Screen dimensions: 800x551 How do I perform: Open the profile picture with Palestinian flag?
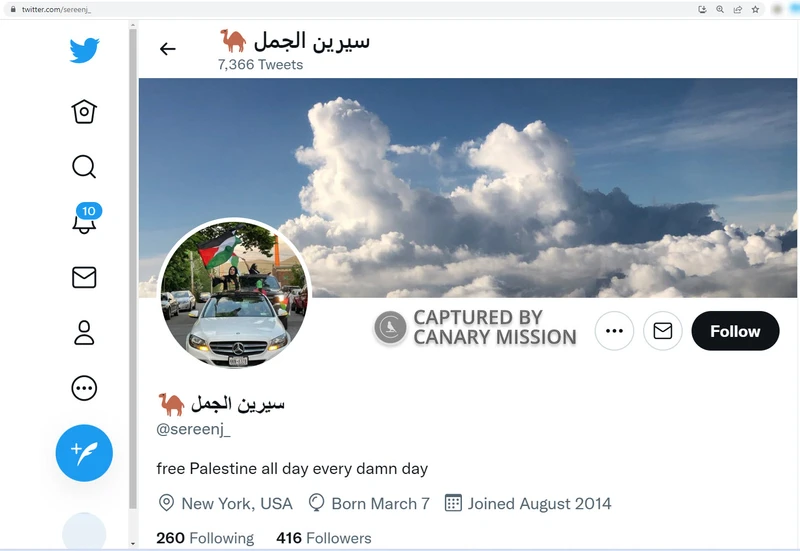tap(234, 294)
